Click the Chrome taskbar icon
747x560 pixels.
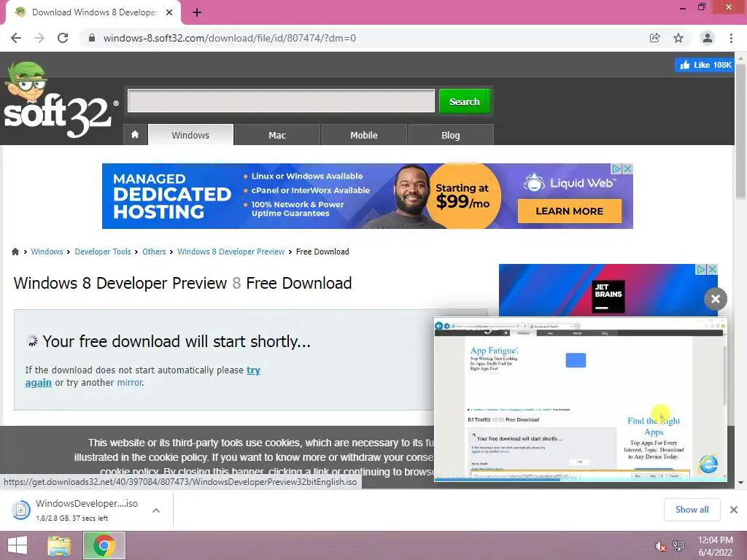coord(104,545)
